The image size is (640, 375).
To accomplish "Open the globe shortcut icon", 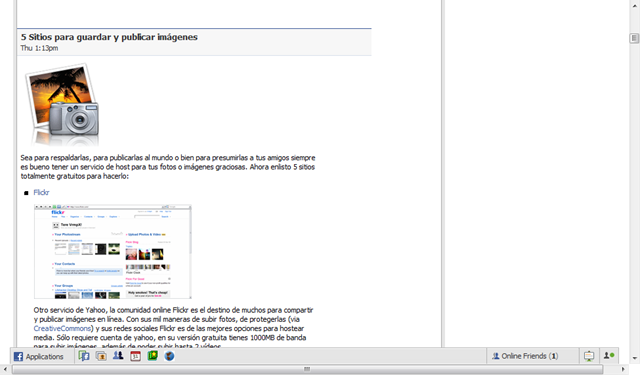I will [169, 356].
